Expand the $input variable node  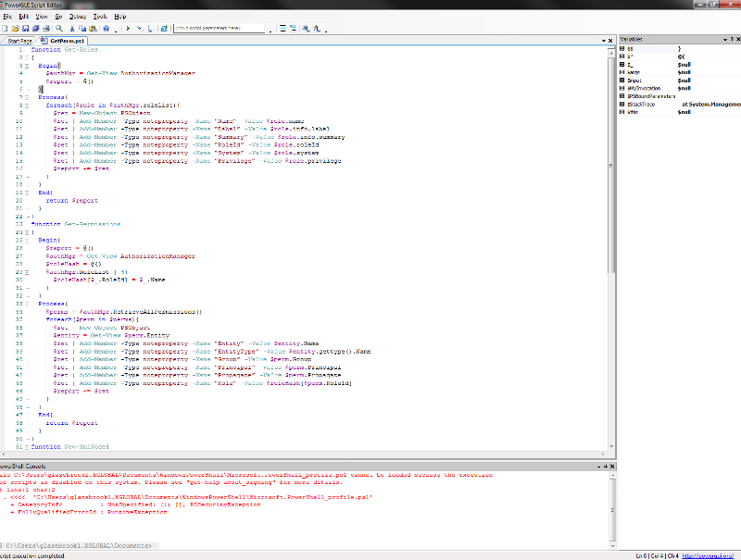[x=623, y=81]
